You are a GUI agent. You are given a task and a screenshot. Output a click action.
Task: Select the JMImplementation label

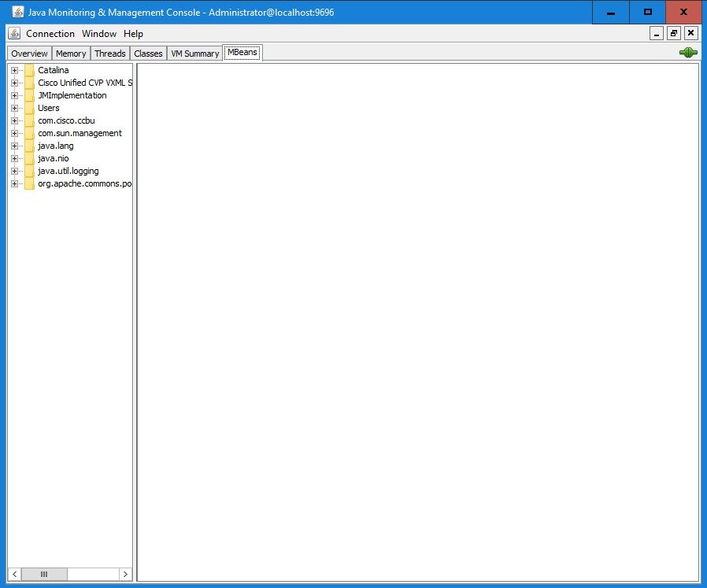pyautogui.click(x=72, y=95)
